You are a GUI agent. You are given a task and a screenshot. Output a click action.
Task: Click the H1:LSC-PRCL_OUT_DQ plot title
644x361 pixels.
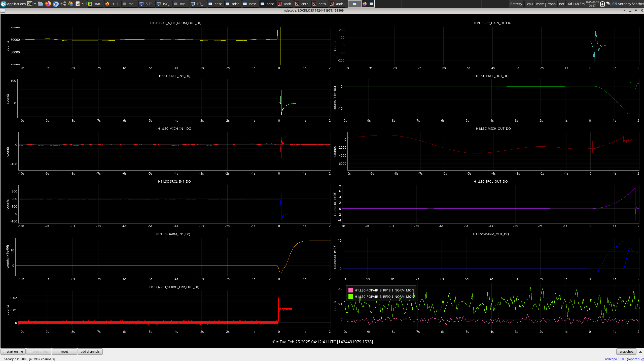(491, 76)
